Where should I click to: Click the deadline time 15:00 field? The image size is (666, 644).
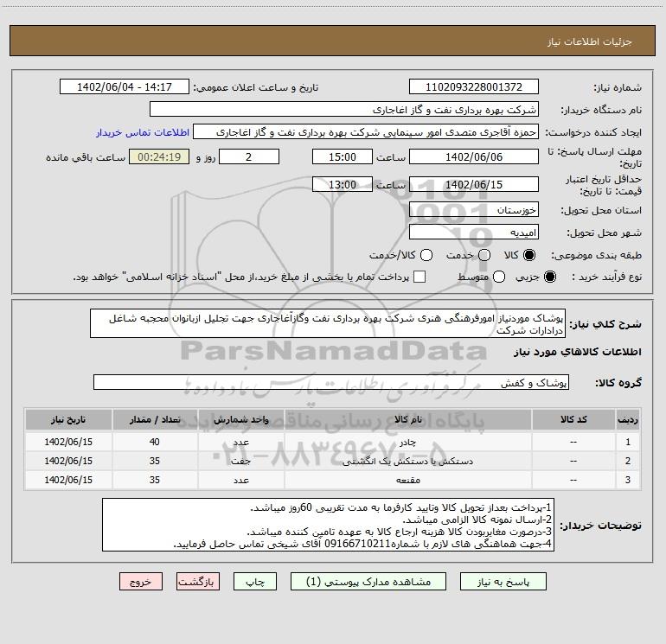coord(343,156)
